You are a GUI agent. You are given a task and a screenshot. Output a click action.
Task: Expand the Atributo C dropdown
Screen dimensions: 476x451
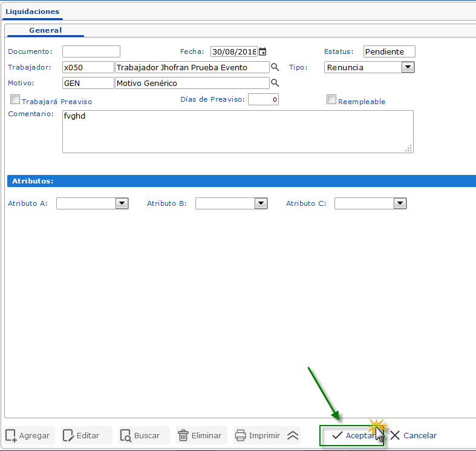point(400,203)
